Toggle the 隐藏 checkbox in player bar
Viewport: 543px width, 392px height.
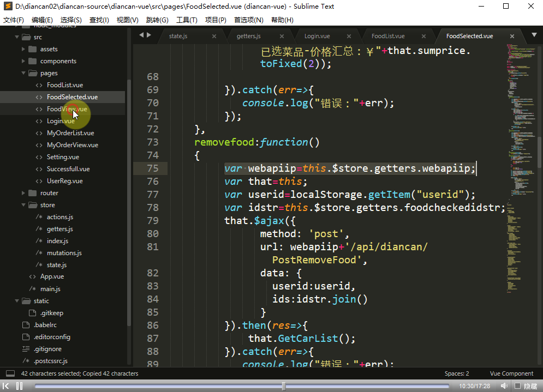pyautogui.click(x=518, y=386)
